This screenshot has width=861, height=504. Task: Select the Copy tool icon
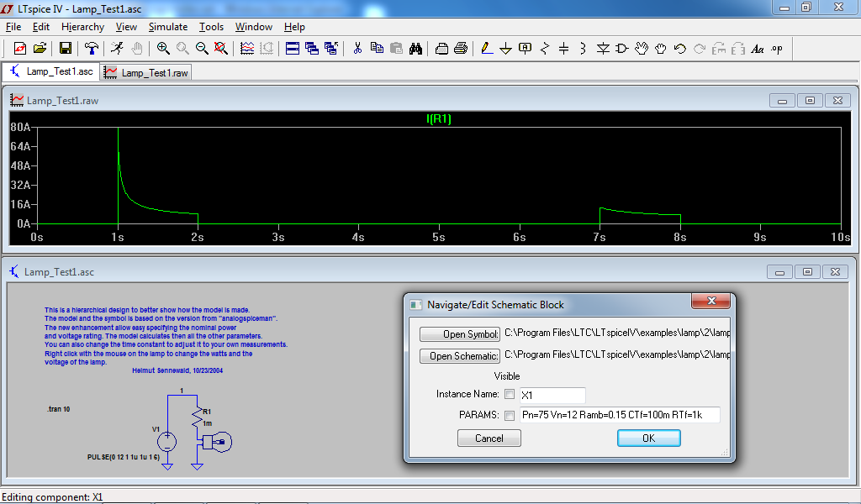377,49
